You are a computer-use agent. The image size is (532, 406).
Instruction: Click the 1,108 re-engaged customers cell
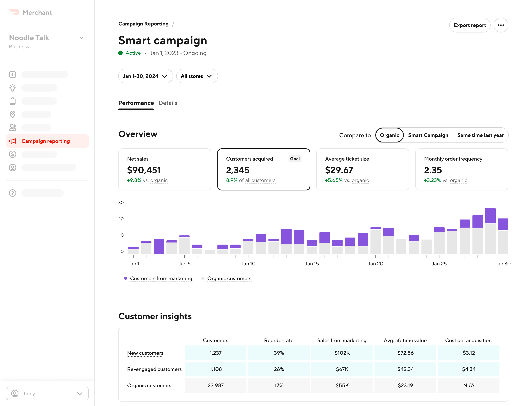coord(216,369)
